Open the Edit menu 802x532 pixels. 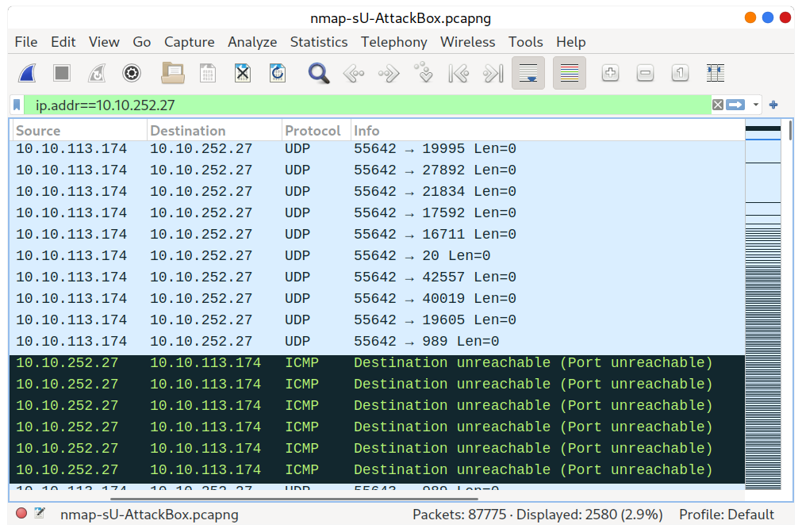click(63, 42)
